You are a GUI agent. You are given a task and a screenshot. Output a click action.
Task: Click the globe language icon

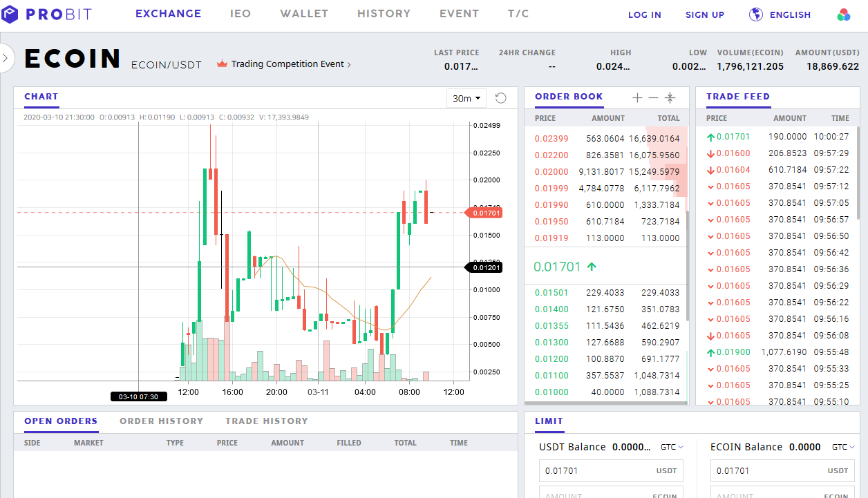click(x=756, y=15)
